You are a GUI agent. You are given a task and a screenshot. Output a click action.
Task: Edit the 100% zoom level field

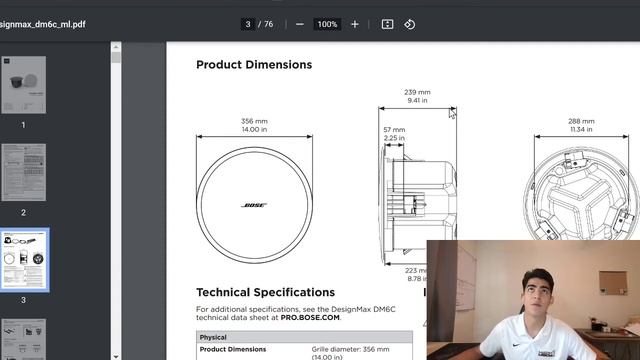click(327, 24)
